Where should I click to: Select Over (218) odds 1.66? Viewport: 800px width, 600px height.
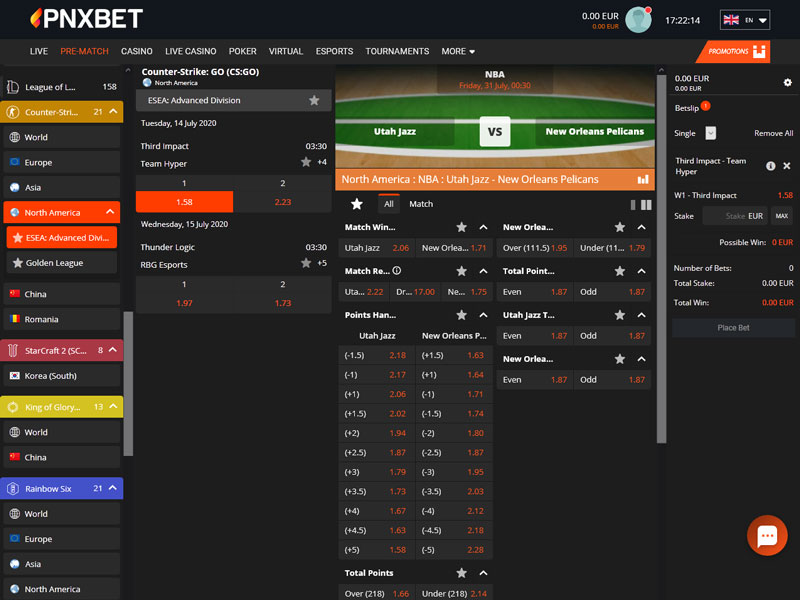[377, 594]
